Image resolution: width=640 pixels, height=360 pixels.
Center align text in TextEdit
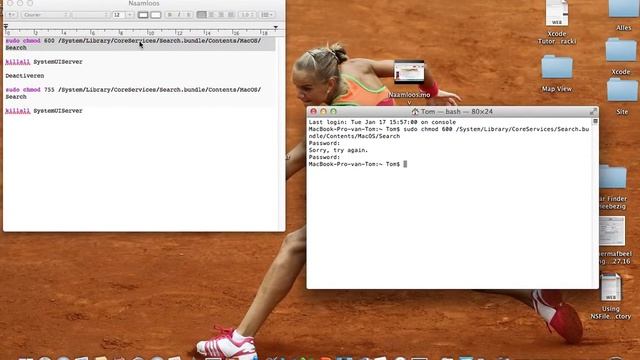point(211,15)
